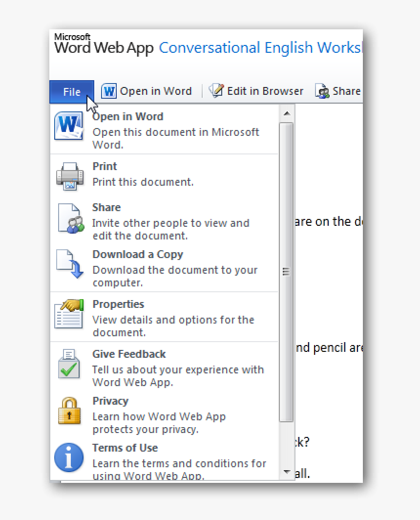Click toolbar Open in Word button text

[x=156, y=91]
